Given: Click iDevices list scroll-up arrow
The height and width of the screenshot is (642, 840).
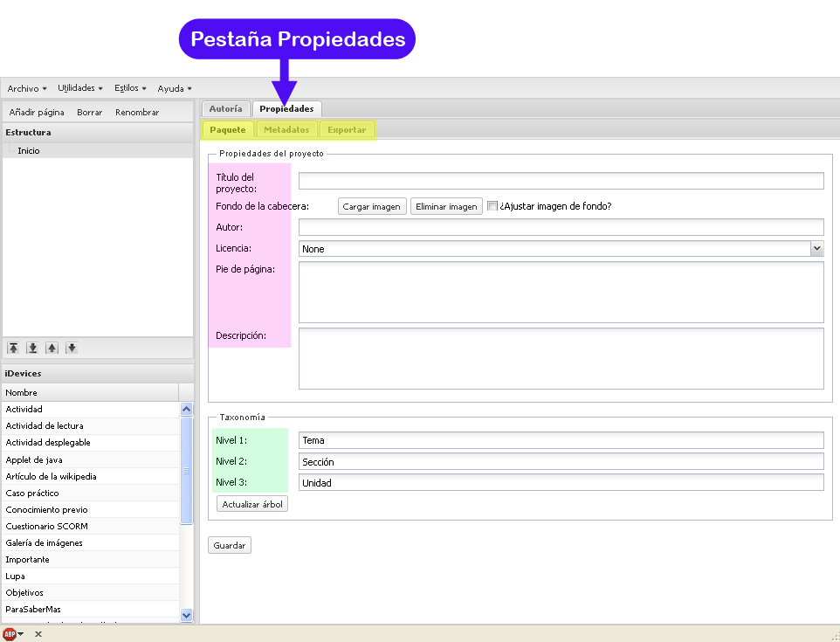Looking at the screenshot, I should [x=187, y=410].
